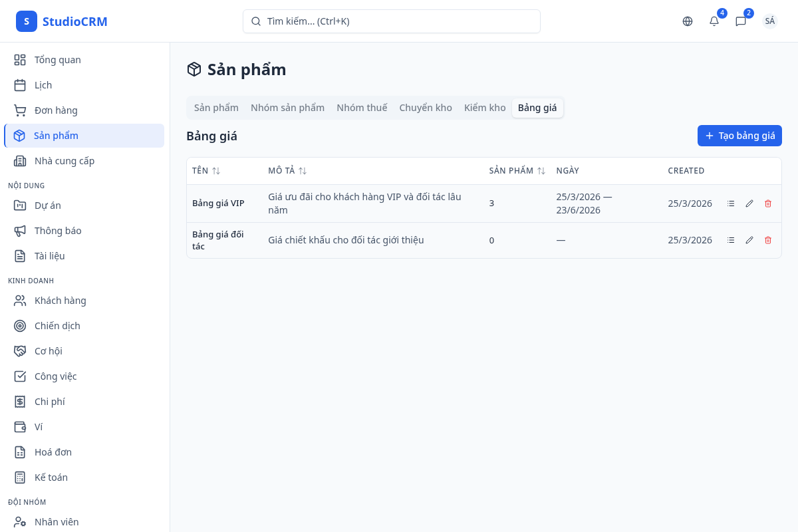This screenshot has width=798, height=532.
Task: Edit Bảng giá VIP pencil icon
Action: [x=749, y=203]
